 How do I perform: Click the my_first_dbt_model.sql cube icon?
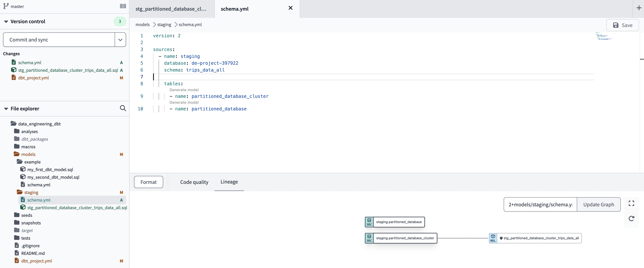(23, 169)
